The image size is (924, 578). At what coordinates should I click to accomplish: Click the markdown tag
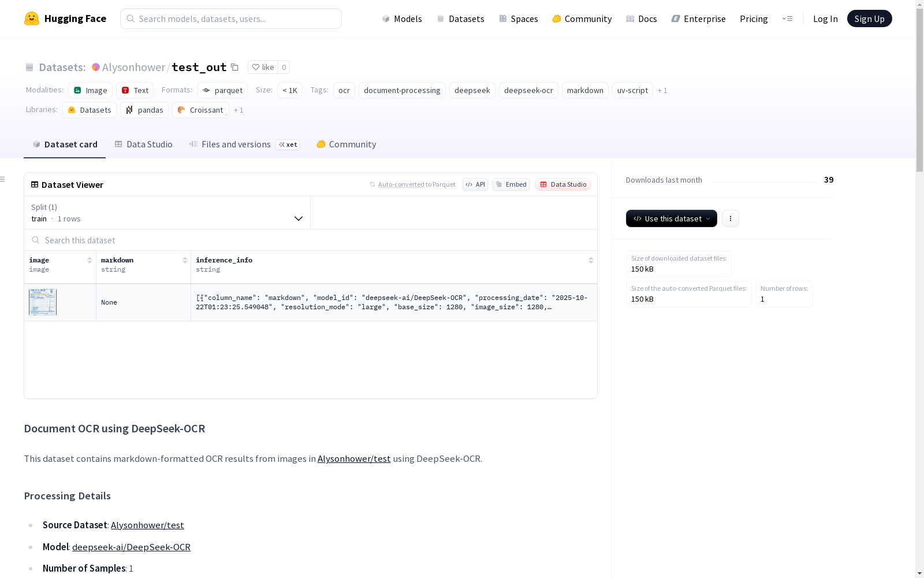[585, 90]
